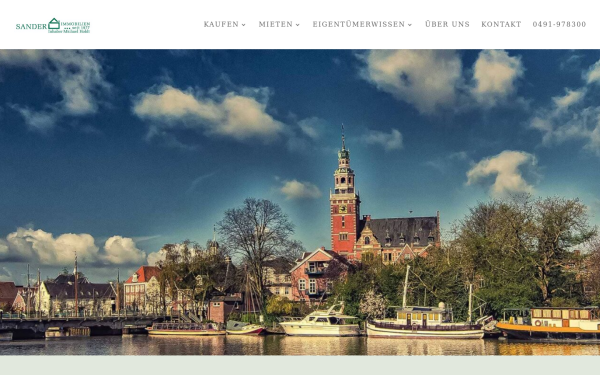The height and width of the screenshot is (375, 600).
Task: Go to the Über Uns page
Action: [x=447, y=24]
